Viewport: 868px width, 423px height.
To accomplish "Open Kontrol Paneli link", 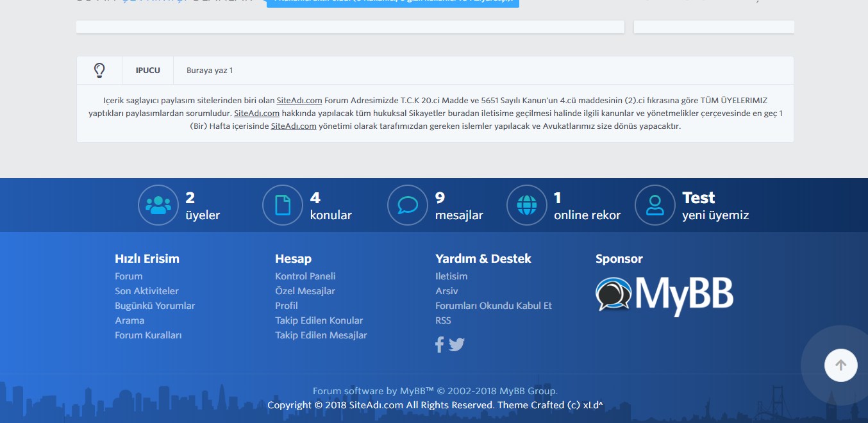I will click(x=305, y=276).
